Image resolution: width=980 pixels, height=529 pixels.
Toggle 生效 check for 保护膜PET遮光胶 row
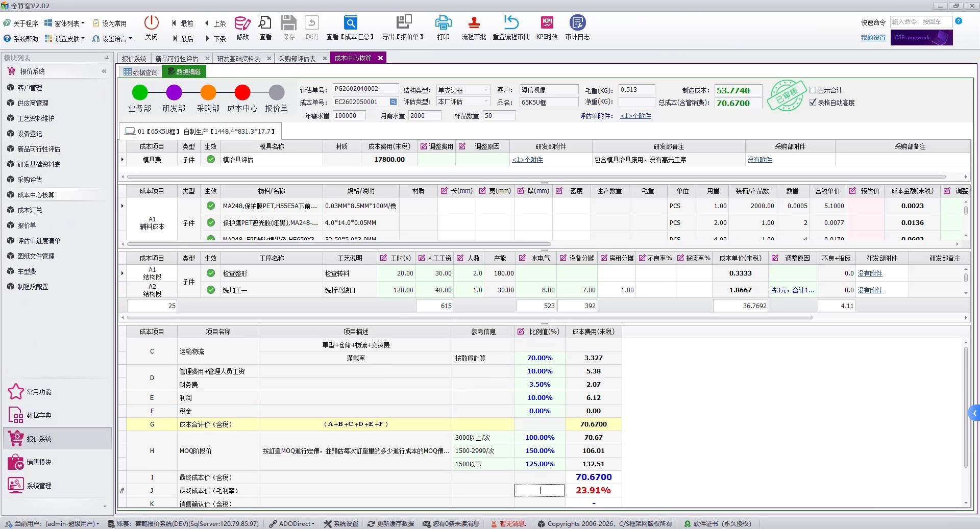point(211,223)
